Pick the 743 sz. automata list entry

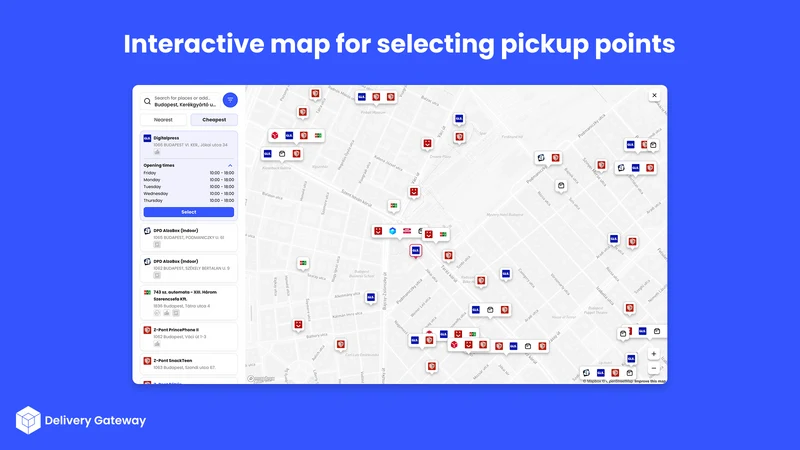189,303
